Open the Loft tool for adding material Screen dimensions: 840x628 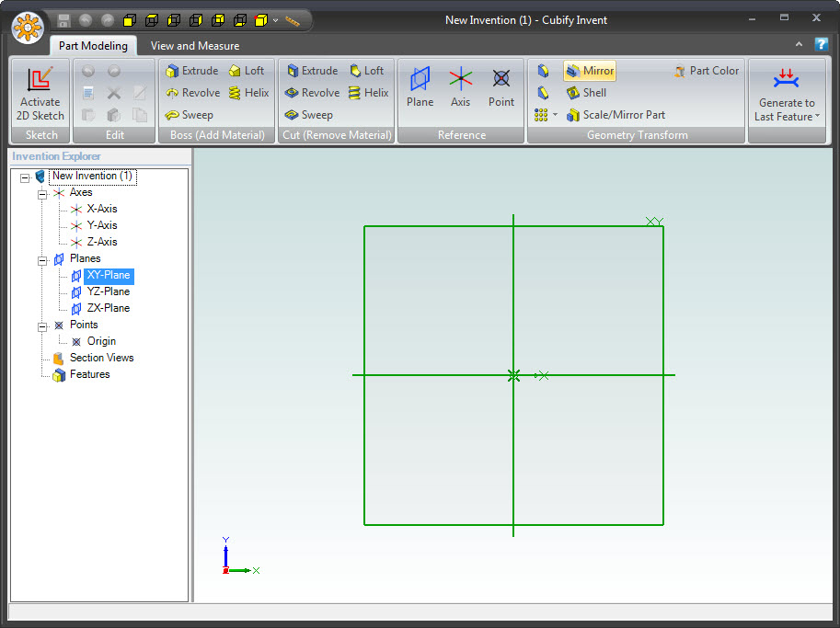point(247,70)
